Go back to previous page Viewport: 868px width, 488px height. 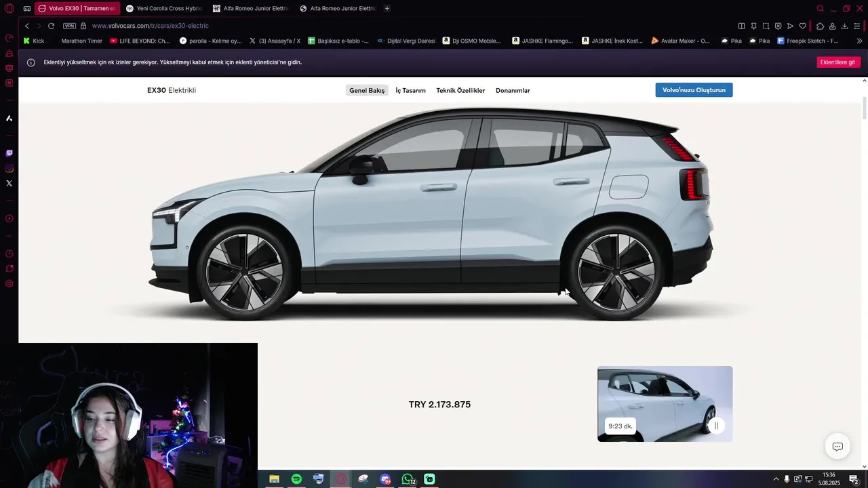tap(27, 26)
